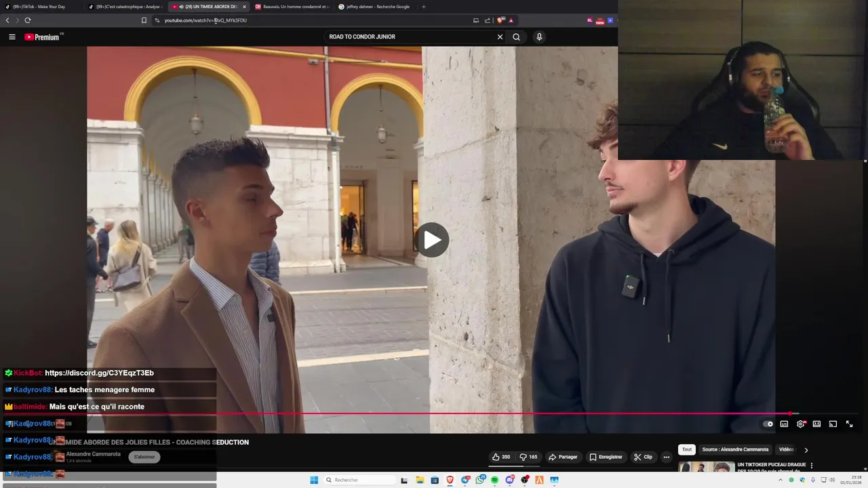
Task: Open more actions three-dot menu
Action: pyautogui.click(x=667, y=457)
